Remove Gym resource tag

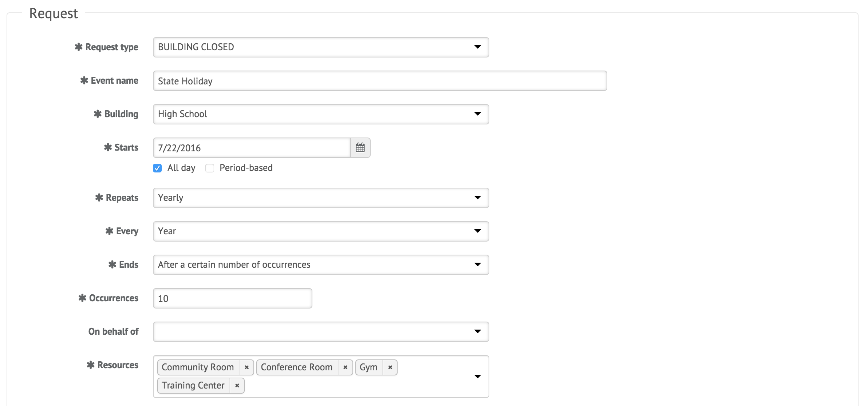(390, 367)
